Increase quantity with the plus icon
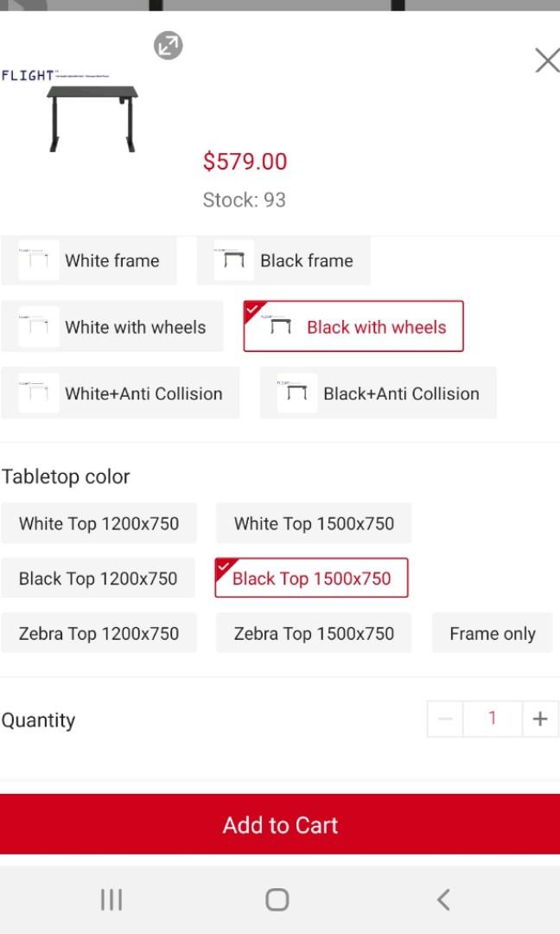 point(540,719)
